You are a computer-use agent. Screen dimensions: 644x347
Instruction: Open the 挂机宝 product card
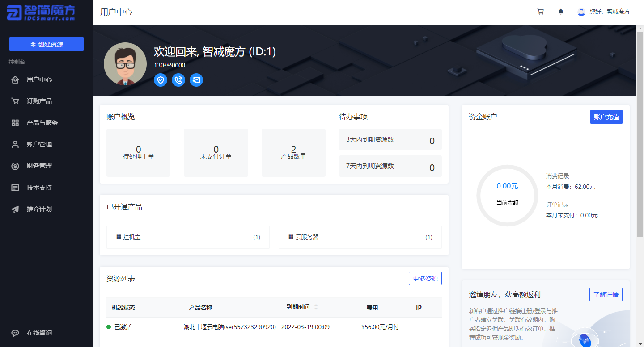point(188,237)
